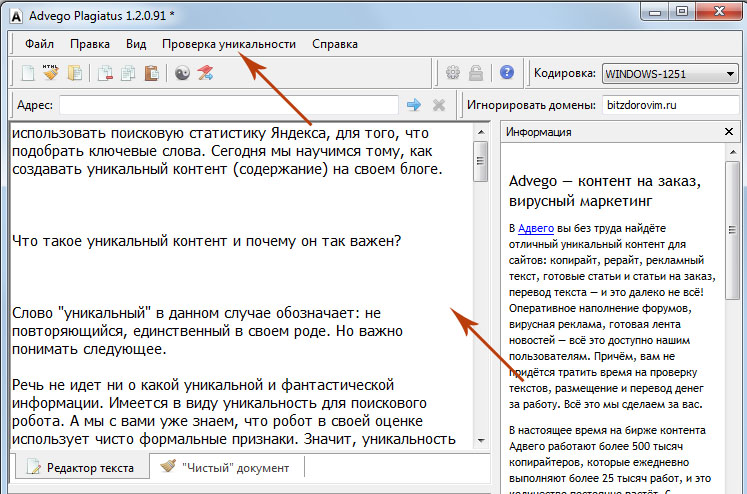Follow the Адвего link in information panel
747x494 pixels.
pos(535,228)
